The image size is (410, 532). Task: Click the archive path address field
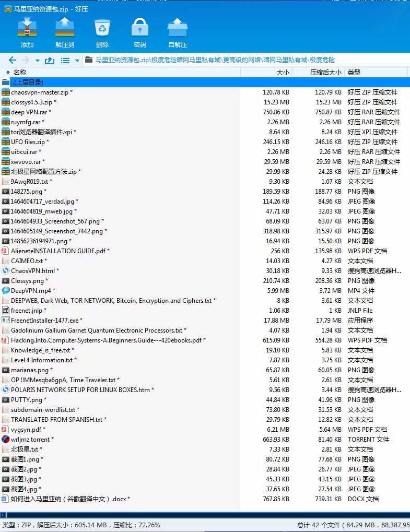246,60
